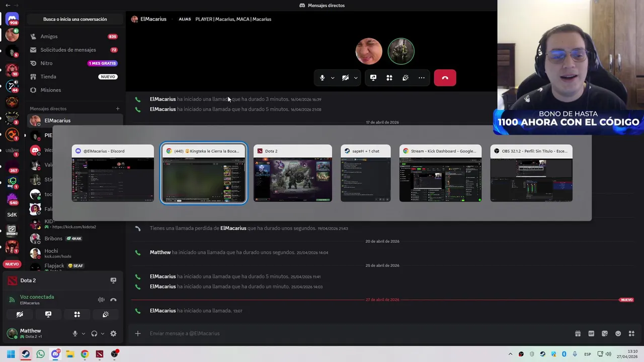The width and height of the screenshot is (644, 362).
Task: Open the Flapjack direct message
Action: click(75, 266)
